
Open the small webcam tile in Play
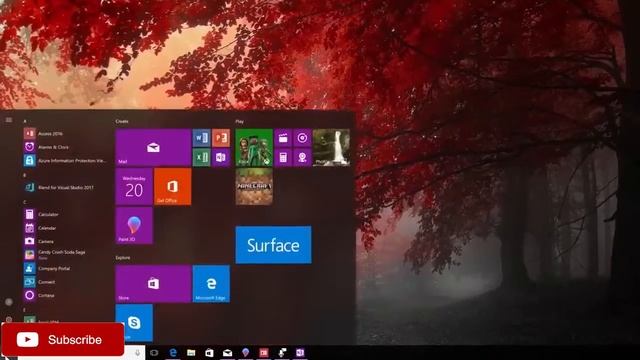(x=302, y=157)
